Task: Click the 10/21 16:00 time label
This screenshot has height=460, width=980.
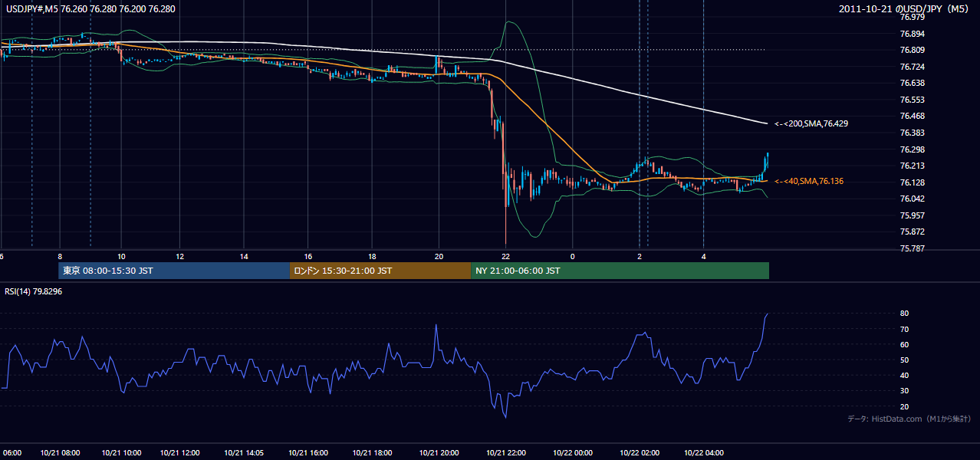Action: (307, 453)
